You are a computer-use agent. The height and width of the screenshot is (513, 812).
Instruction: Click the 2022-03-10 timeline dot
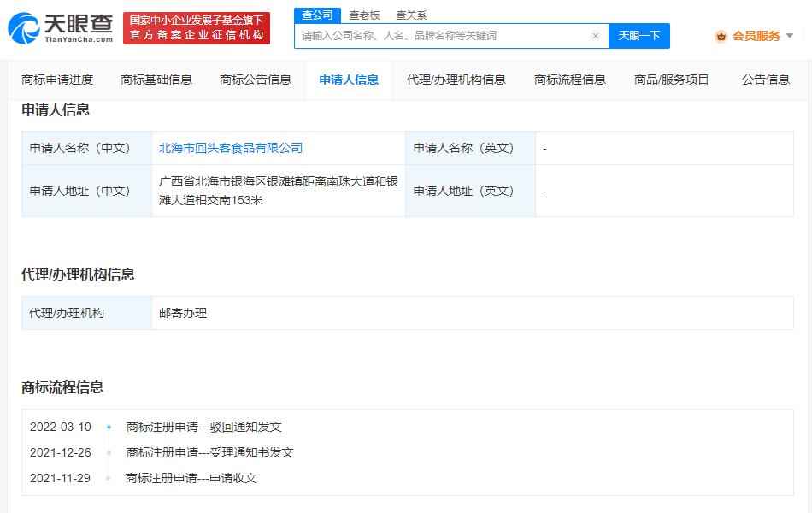coord(109,427)
